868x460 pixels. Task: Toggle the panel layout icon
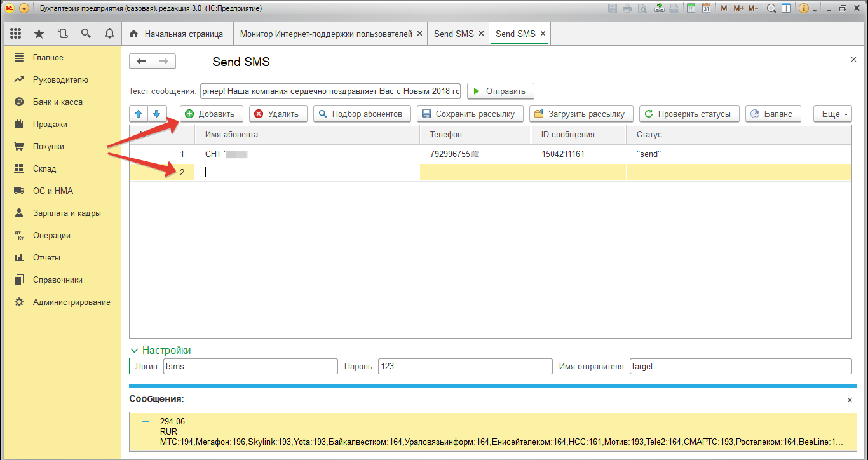786,8
